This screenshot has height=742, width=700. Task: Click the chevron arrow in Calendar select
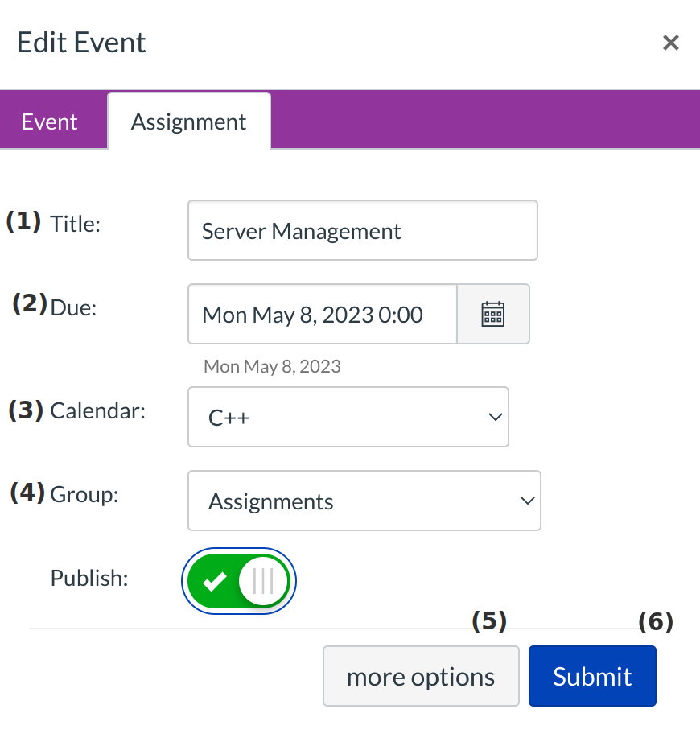pos(496,417)
